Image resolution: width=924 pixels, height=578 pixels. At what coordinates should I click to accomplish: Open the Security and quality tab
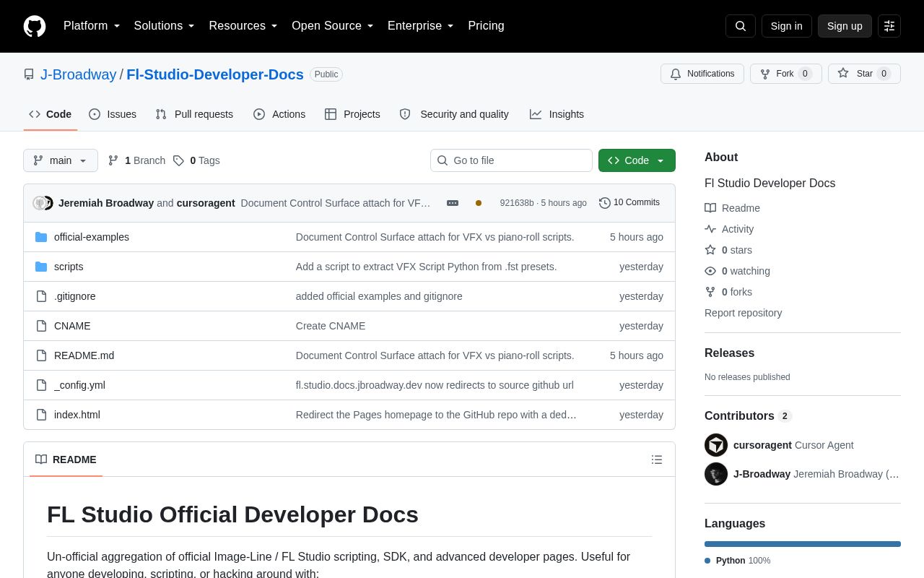(x=454, y=114)
